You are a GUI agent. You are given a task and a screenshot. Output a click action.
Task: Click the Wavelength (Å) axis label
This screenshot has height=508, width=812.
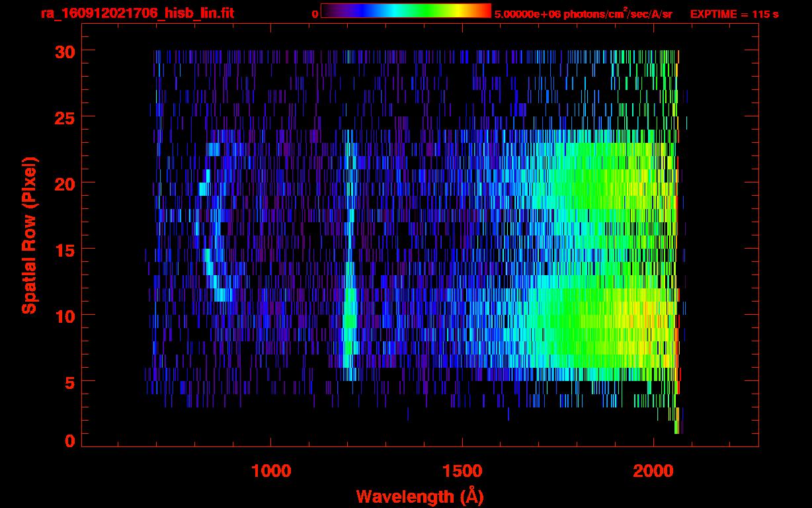click(x=420, y=496)
